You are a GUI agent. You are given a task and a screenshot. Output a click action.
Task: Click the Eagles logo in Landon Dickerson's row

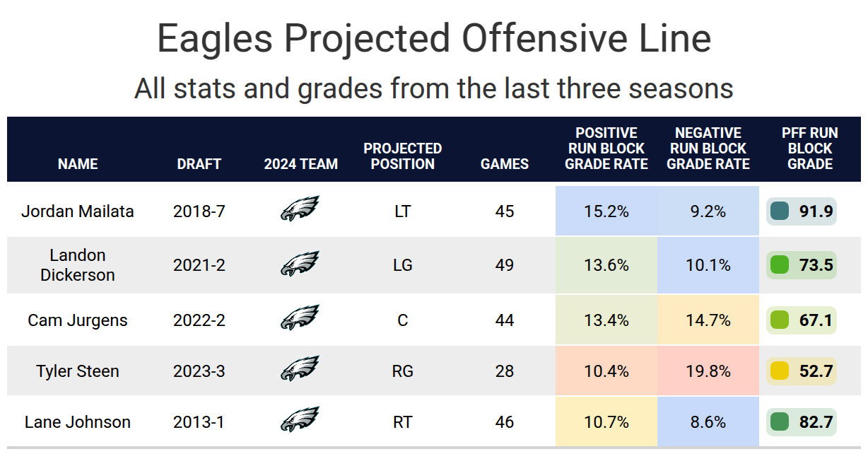click(x=300, y=264)
